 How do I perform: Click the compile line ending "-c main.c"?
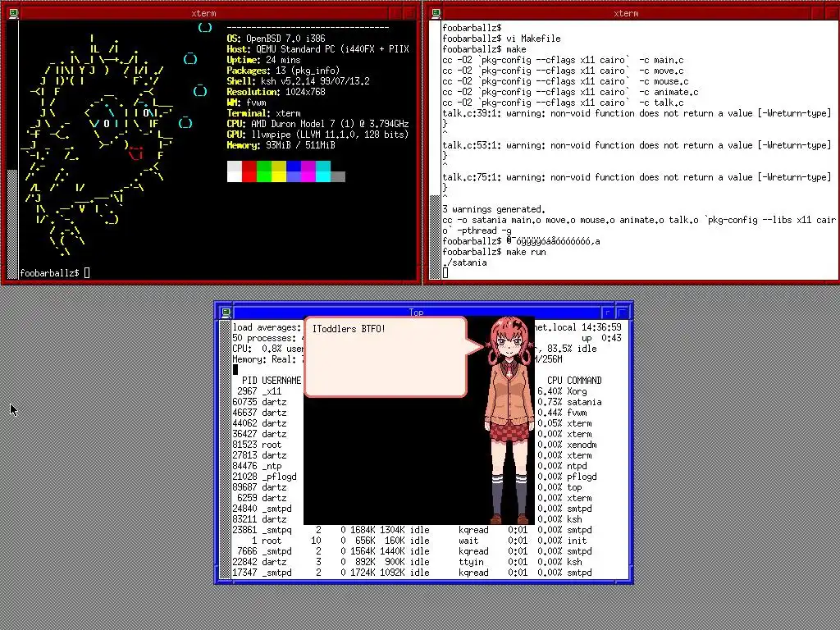[563, 60]
